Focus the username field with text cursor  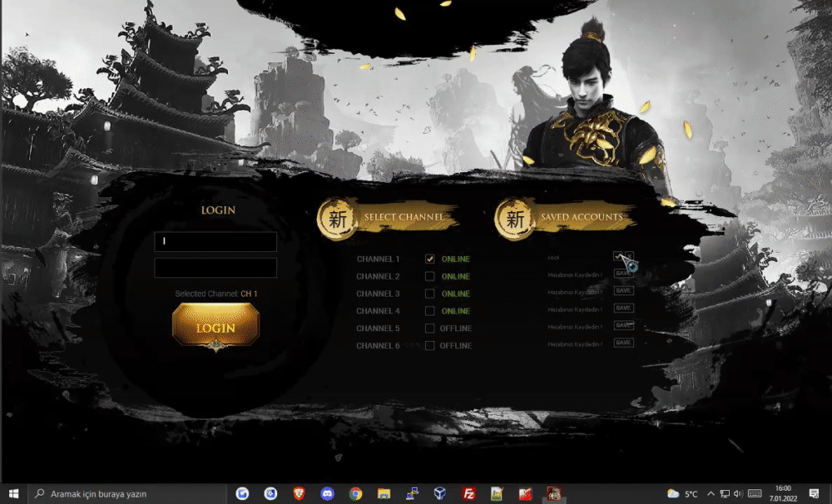coord(215,241)
